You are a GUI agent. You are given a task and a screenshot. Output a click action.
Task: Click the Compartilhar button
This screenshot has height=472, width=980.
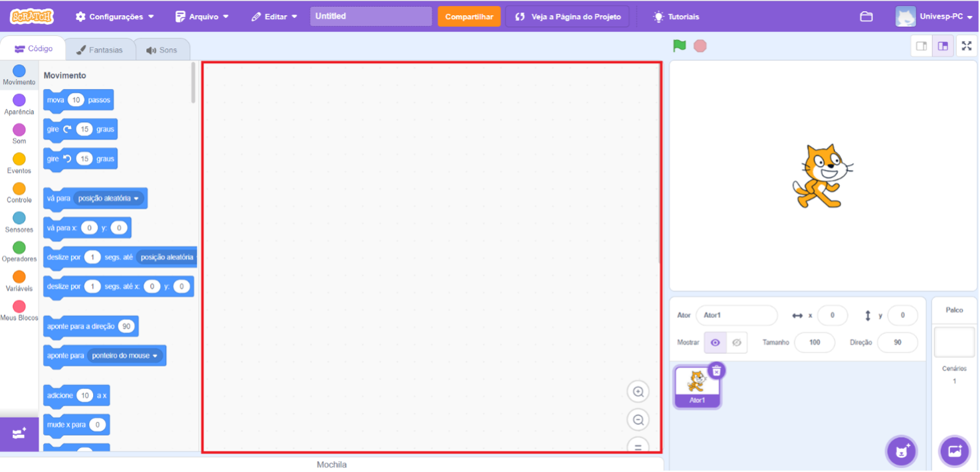(469, 17)
